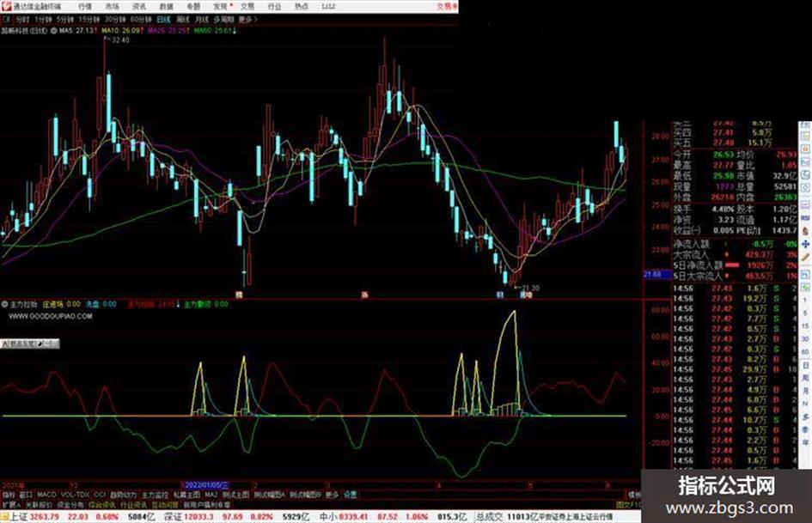Select the 日线 daily chart tab
This screenshot has height=523, width=812.
163,20
